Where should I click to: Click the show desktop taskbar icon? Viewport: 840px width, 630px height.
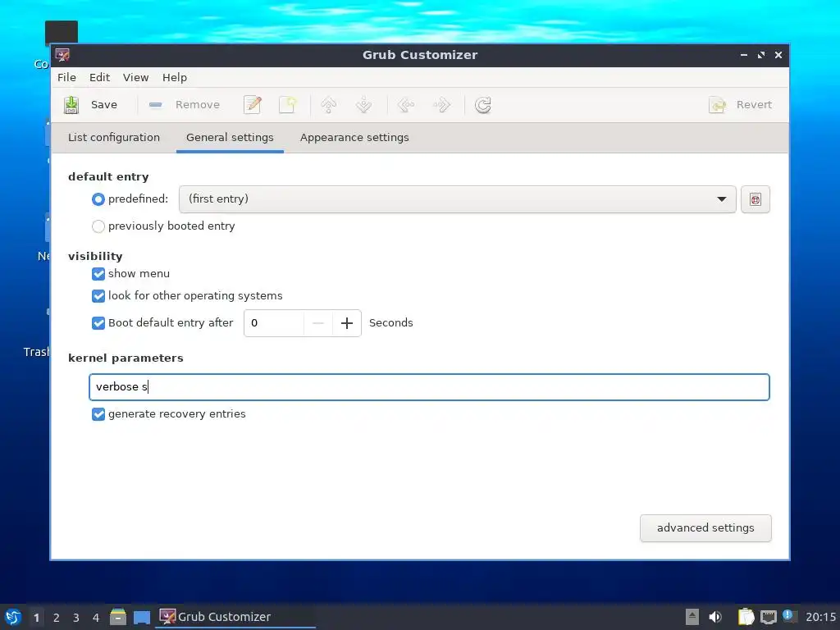click(x=142, y=617)
